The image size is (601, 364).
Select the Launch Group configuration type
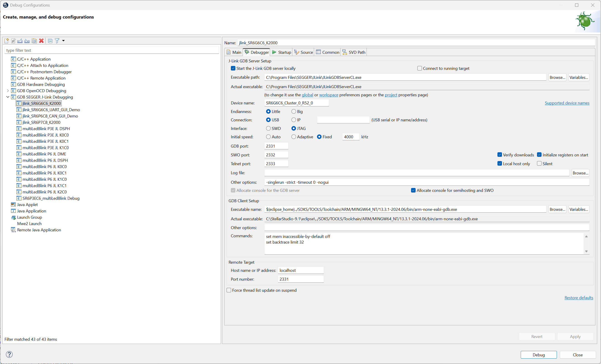[x=27, y=217]
